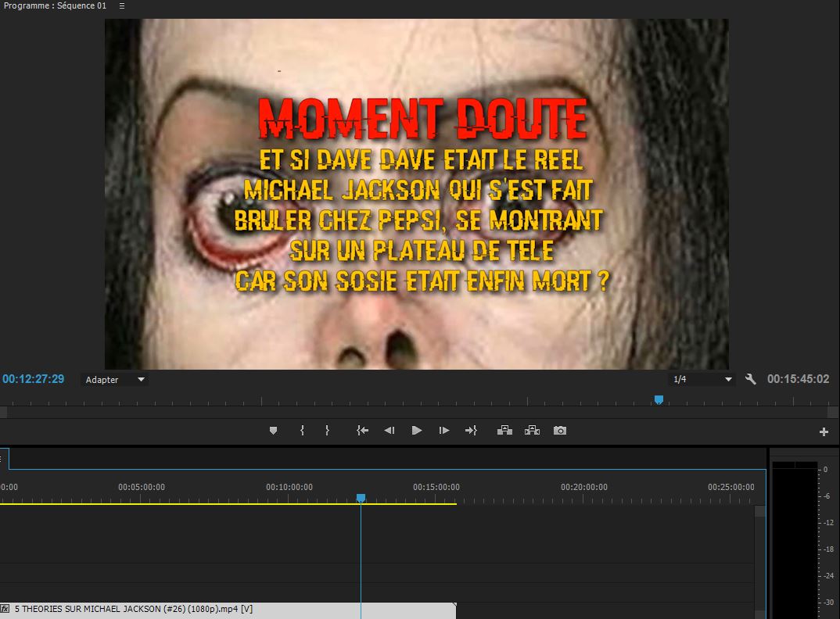
Task: Open the Adapter zoom level dropdown
Action: click(x=115, y=380)
